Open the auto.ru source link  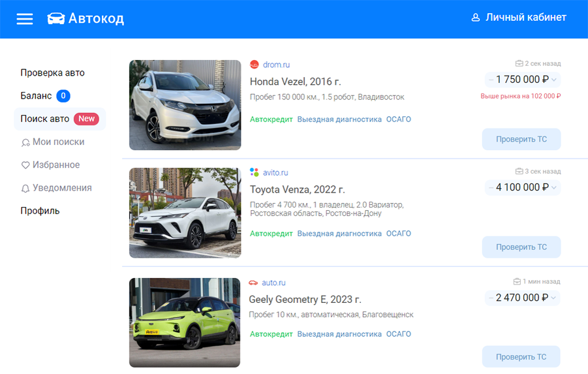click(x=273, y=283)
